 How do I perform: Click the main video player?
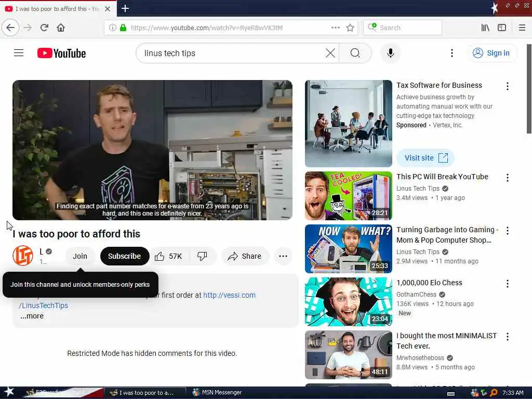pos(152,150)
